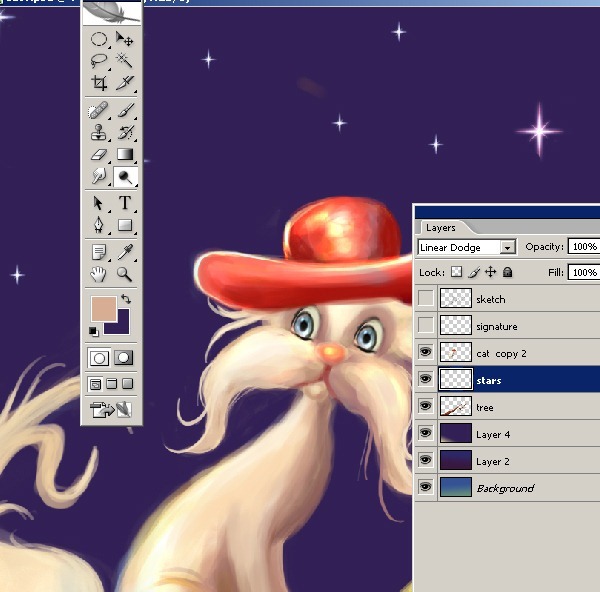Select the Magic Wand tool
Viewport: 600px width, 592px height.
click(x=124, y=61)
